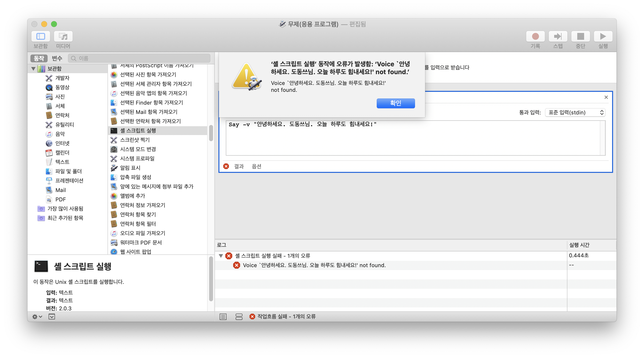Open 옵션 options of the shell action

(x=256, y=166)
